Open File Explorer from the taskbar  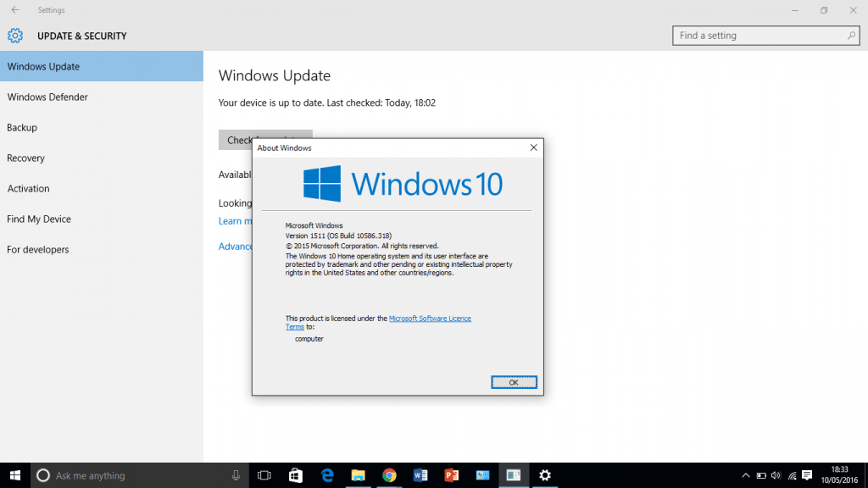click(359, 475)
